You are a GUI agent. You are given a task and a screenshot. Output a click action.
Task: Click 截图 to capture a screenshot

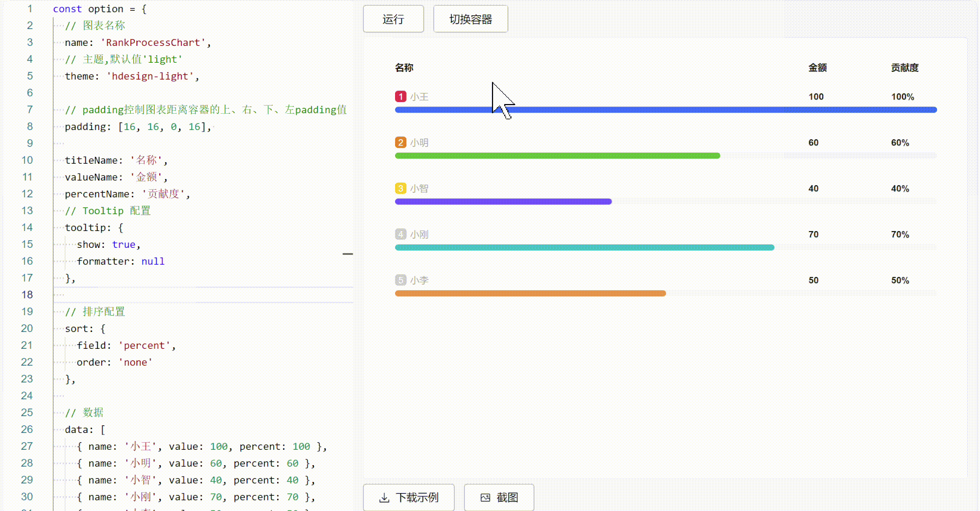tap(499, 497)
